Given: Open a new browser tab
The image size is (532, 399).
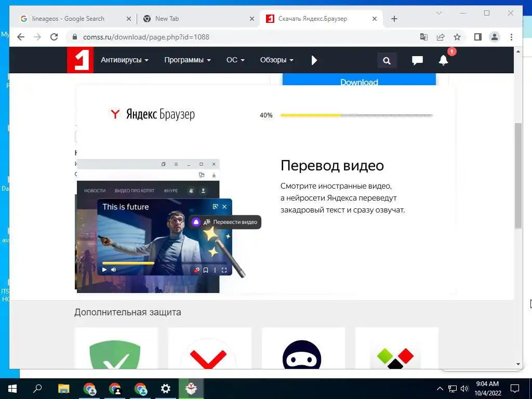Looking at the screenshot, I should pyautogui.click(x=394, y=19).
